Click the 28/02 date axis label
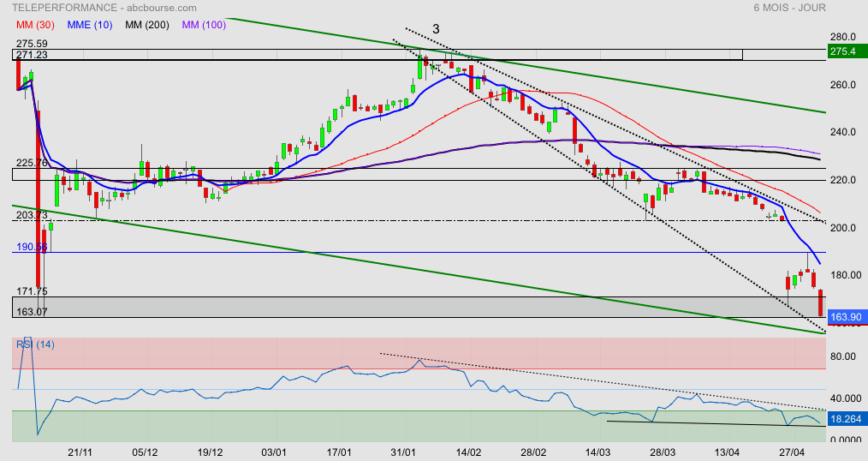868x461 pixels. (533, 452)
